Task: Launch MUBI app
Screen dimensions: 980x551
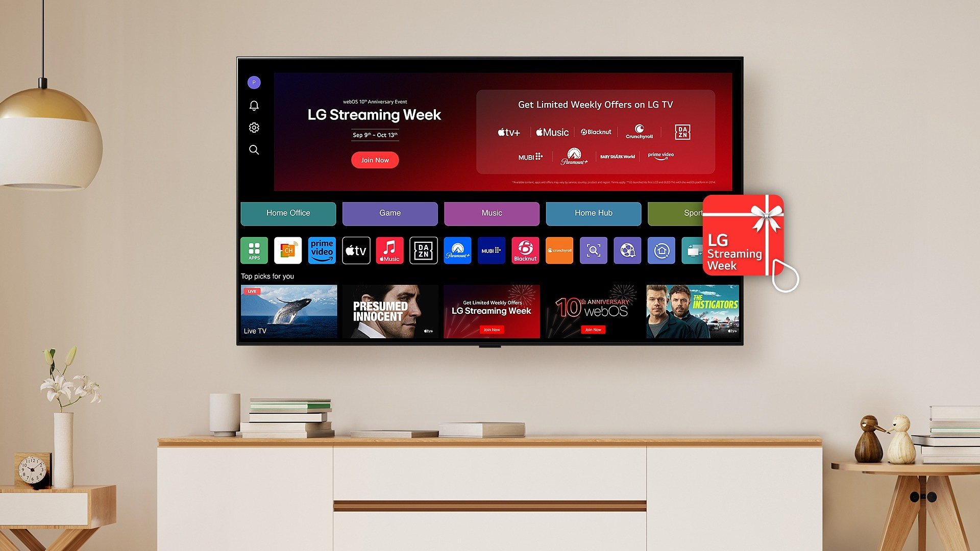Action: (x=491, y=251)
